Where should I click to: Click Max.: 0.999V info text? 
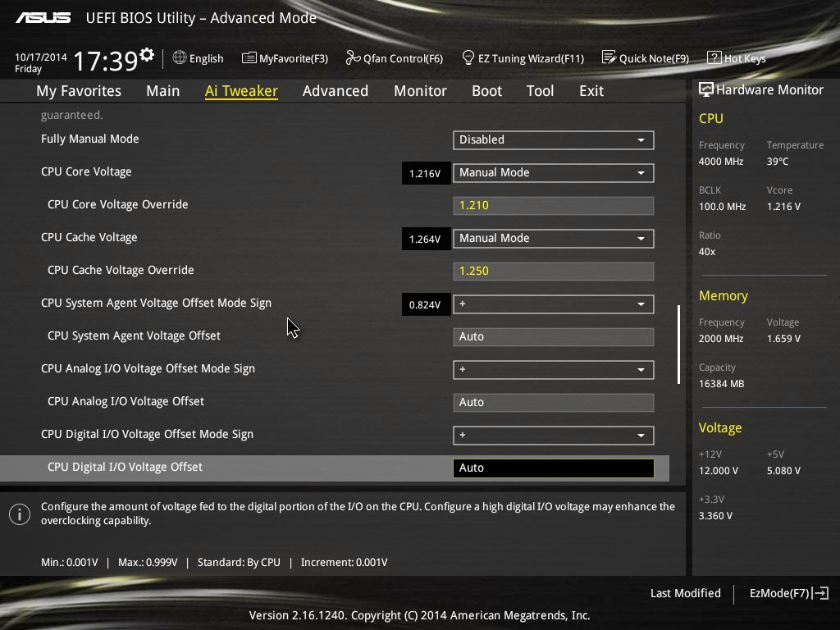coord(148,563)
